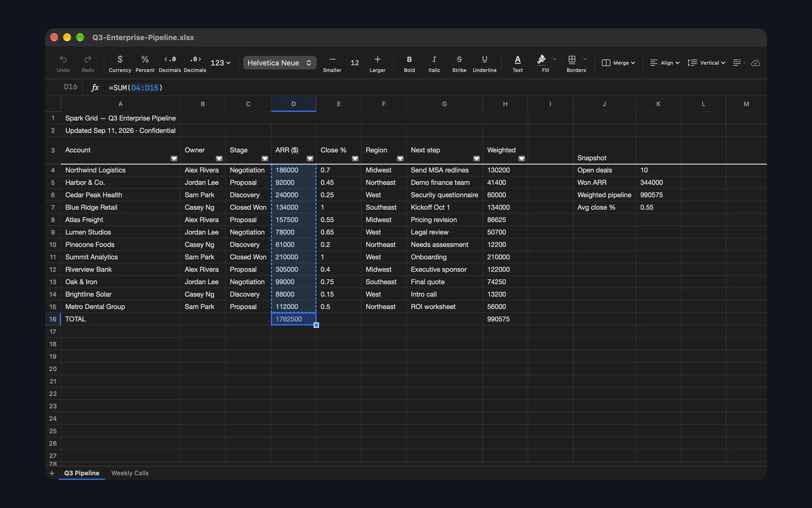Image resolution: width=812 pixels, height=508 pixels.
Task: Make font Larger with plus icon
Action: 378,60
